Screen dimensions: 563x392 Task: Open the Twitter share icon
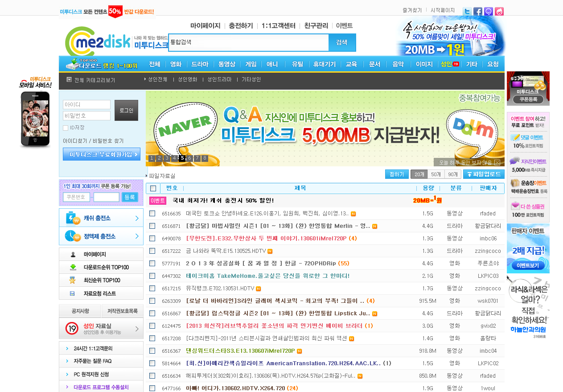(467, 12)
